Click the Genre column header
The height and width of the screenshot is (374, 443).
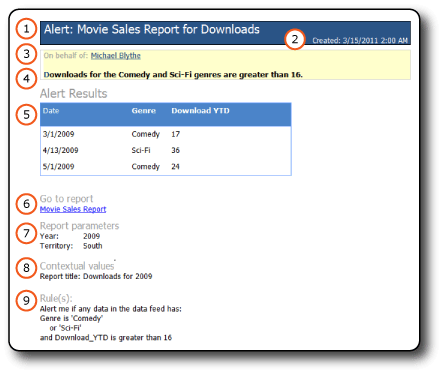pyautogui.click(x=144, y=111)
